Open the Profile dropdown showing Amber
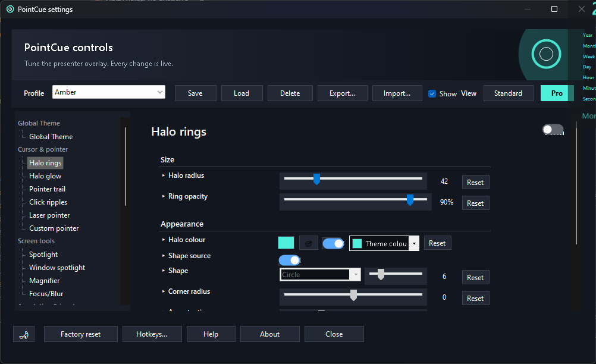Image resolution: width=596 pixels, height=364 pixels. [x=109, y=92]
